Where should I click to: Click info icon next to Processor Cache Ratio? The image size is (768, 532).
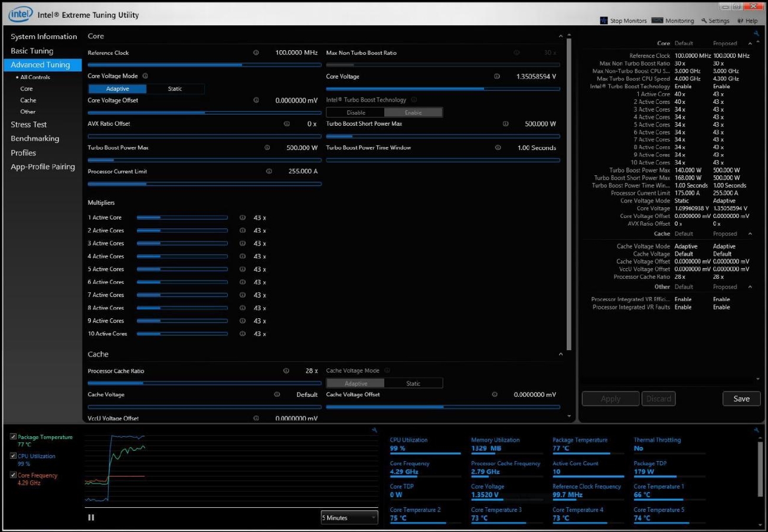[x=286, y=371]
